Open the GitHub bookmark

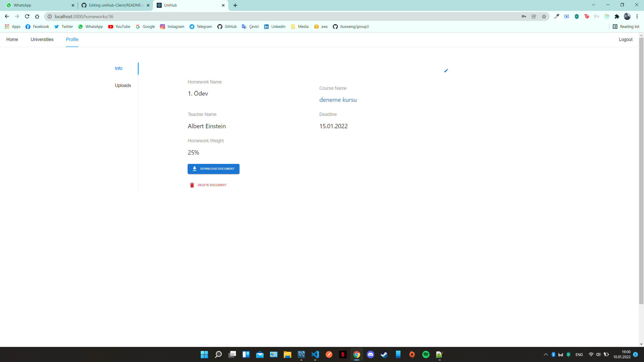[x=227, y=26]
